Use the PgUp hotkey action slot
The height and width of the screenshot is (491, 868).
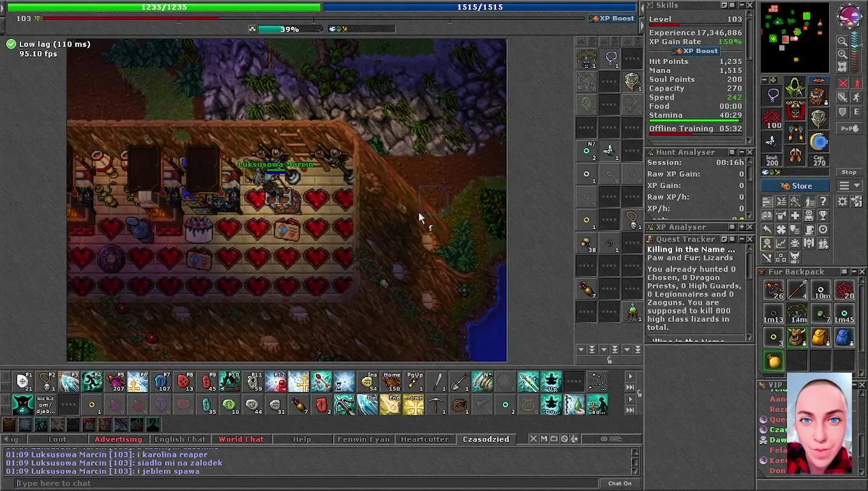pos(414,382)
